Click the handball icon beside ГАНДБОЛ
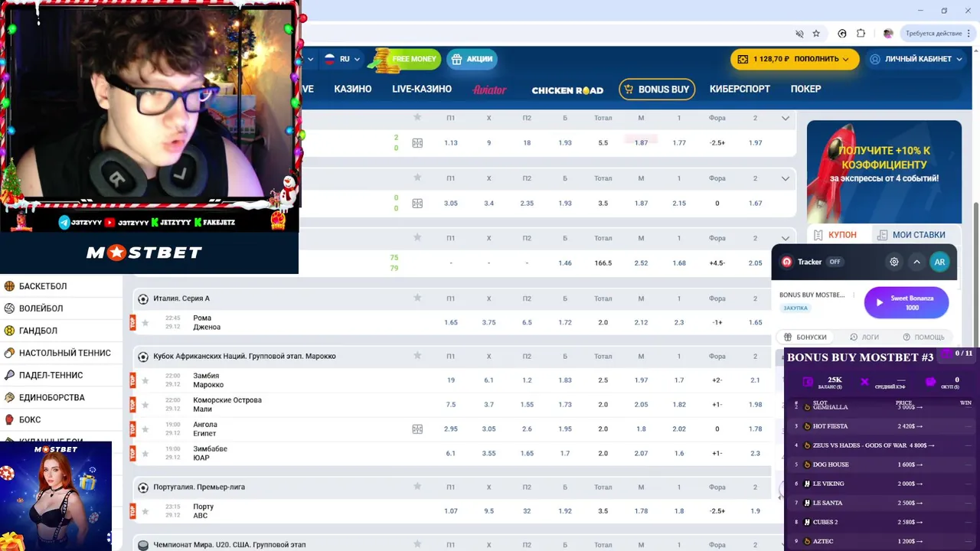Screen dimensions: 980x551 click(9, 331)
